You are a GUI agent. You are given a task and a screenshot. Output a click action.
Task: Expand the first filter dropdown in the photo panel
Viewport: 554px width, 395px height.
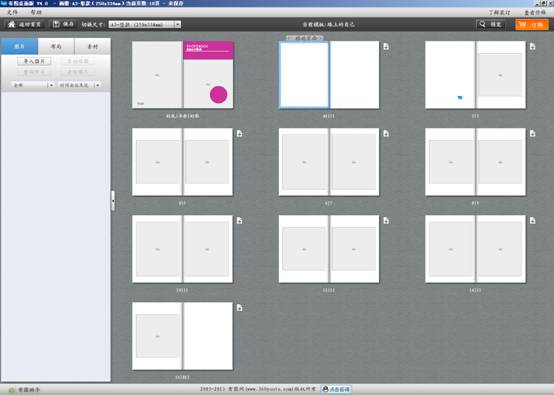[x=51, y=85]
